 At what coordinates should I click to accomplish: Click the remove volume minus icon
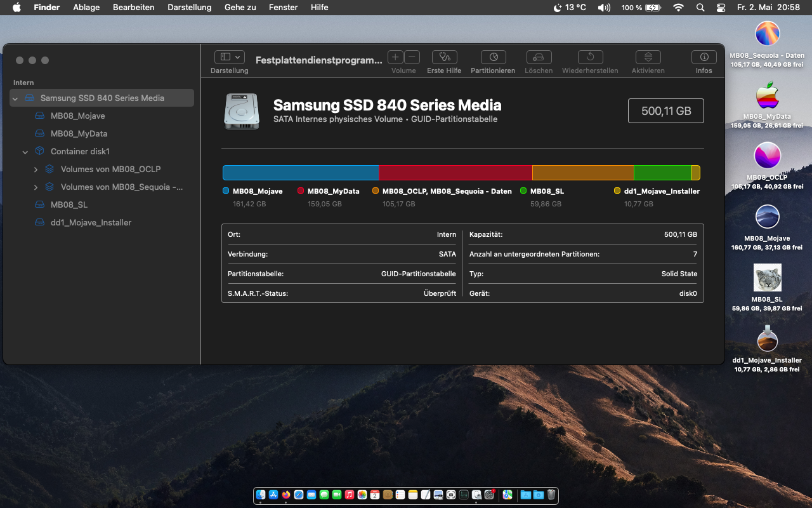[x=412, y=57]
